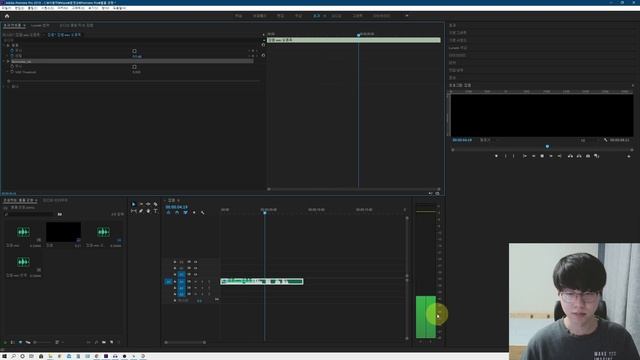The height and width of the screenshot is (360, 640).
Task: Click Extract button in Program monitor
Action: tap(579, 156)
